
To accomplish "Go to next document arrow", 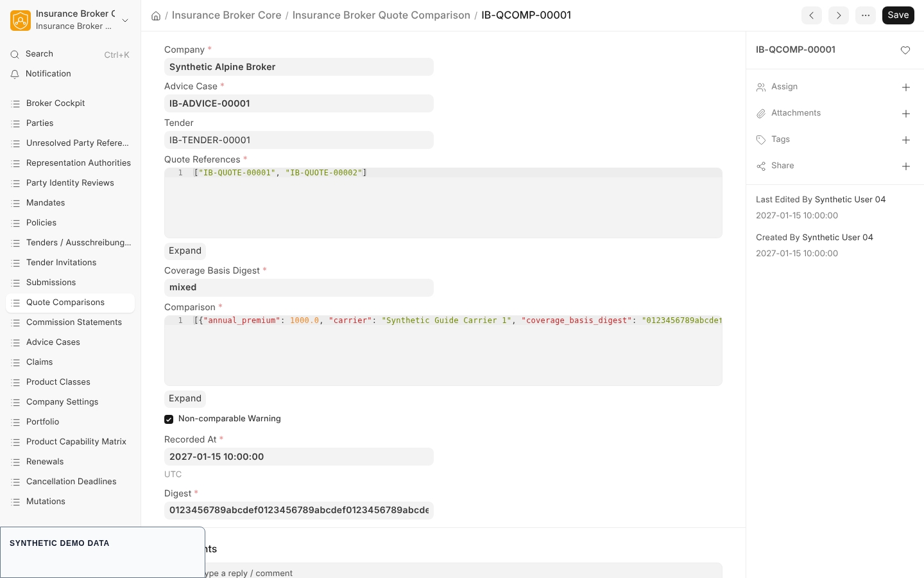I will [839, 15].
